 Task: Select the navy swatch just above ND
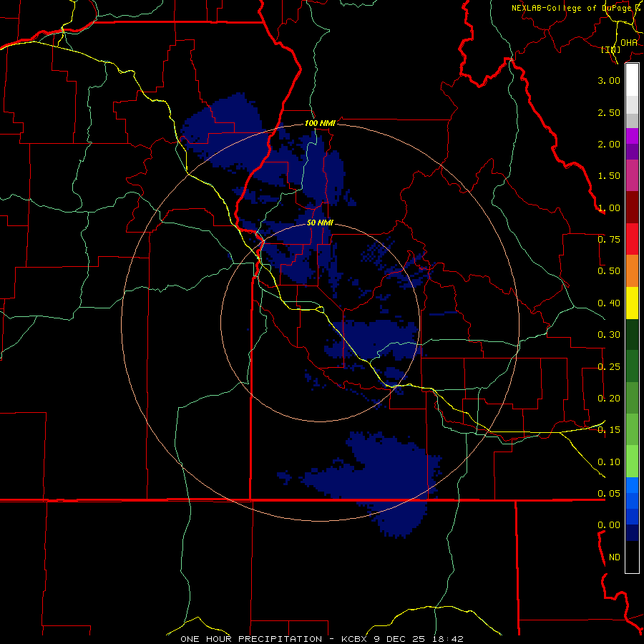point(632,533)
